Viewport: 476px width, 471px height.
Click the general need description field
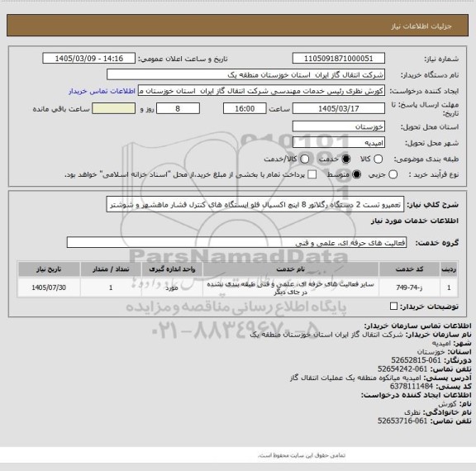[x=255, y=204]
